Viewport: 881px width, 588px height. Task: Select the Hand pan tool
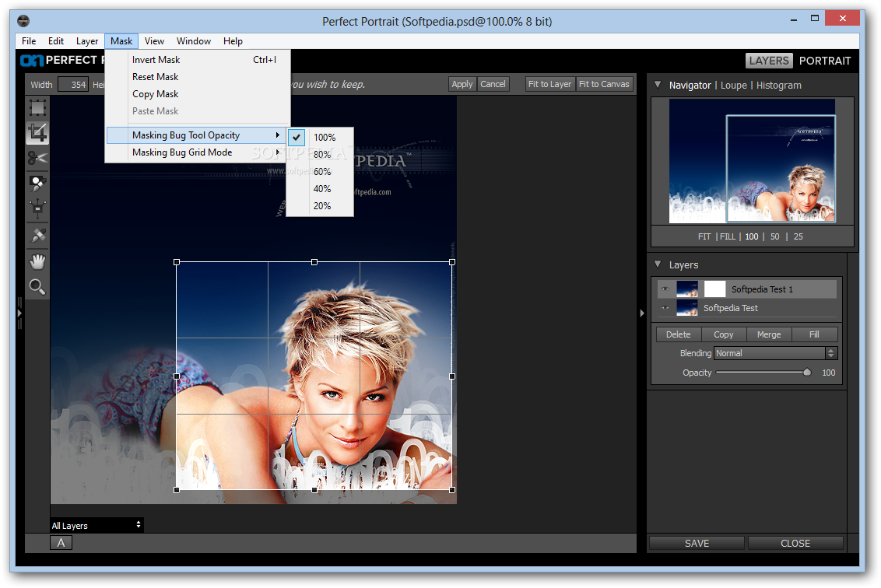(37, 261)
